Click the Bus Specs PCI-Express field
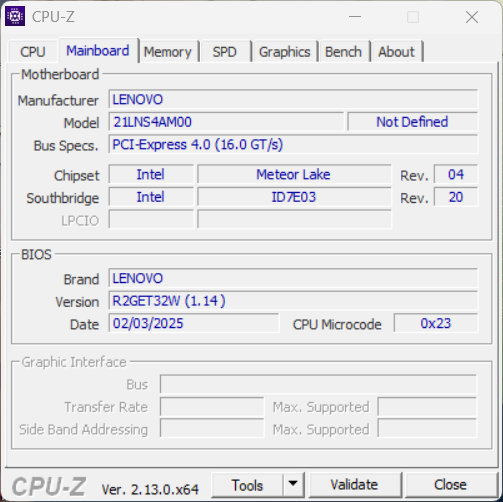Viewport: 503px width, 502px height. click(x=293, y=145)
